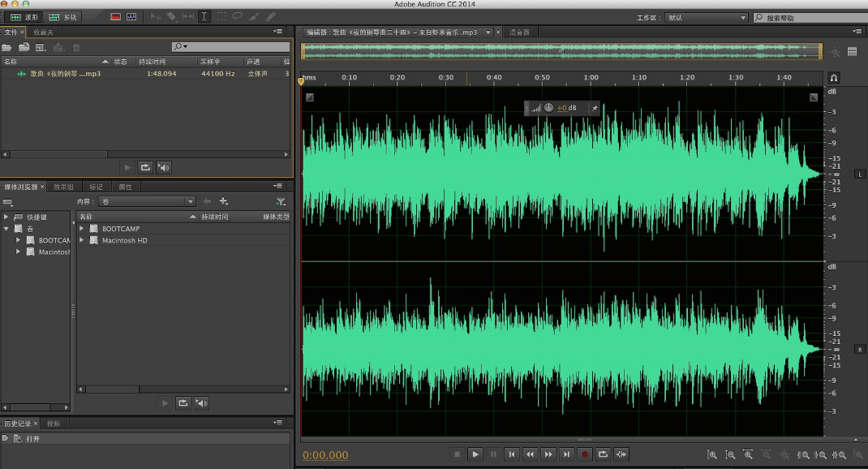Toggle loop playback in transport bar
The width and height of the screenshot is (868, 469).
603,454
